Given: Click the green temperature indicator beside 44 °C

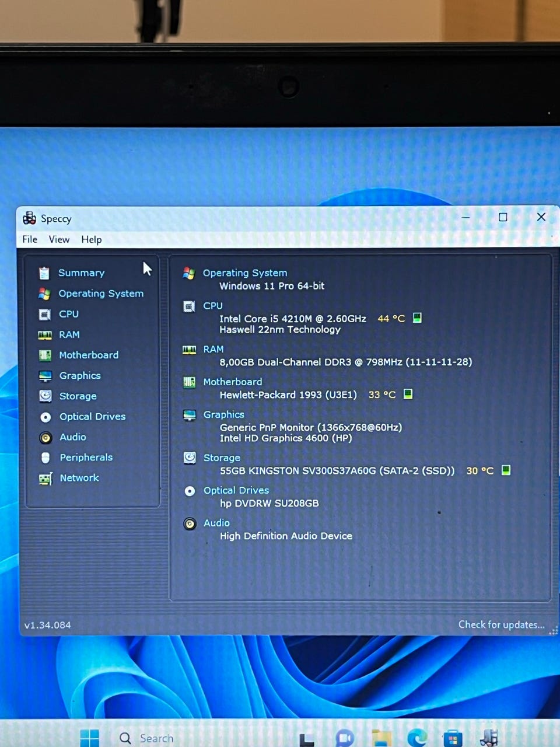Looking at the screenshot, I should click(x=417, y=318).
